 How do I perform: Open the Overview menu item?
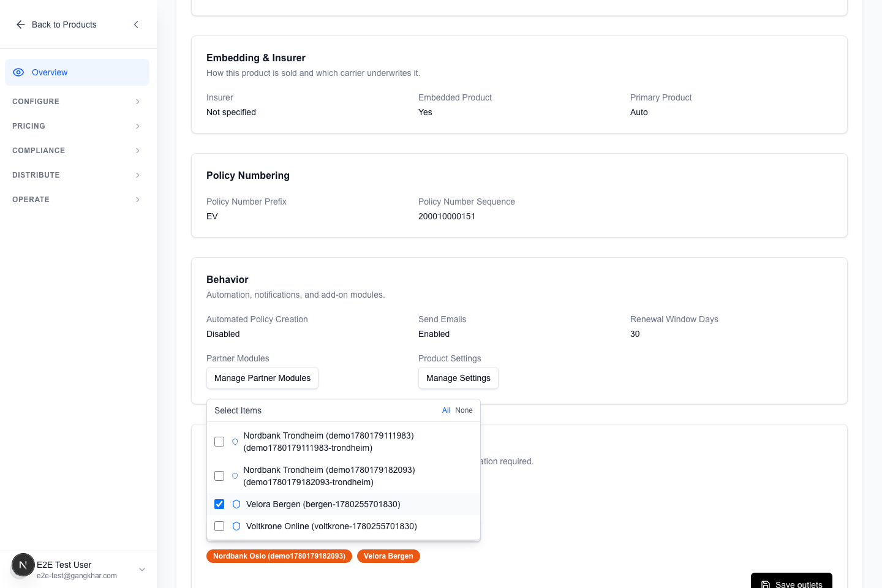click(77, 72)
